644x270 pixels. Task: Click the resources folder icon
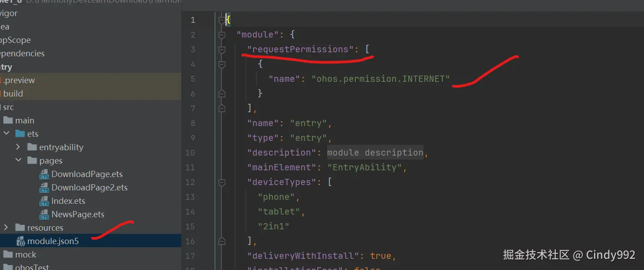coord(20,228)
